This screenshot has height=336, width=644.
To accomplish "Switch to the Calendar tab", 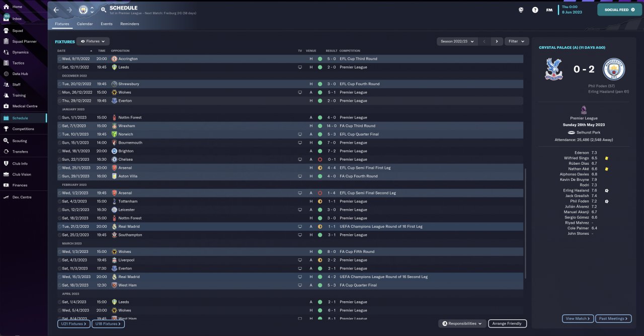I will 85,24.
